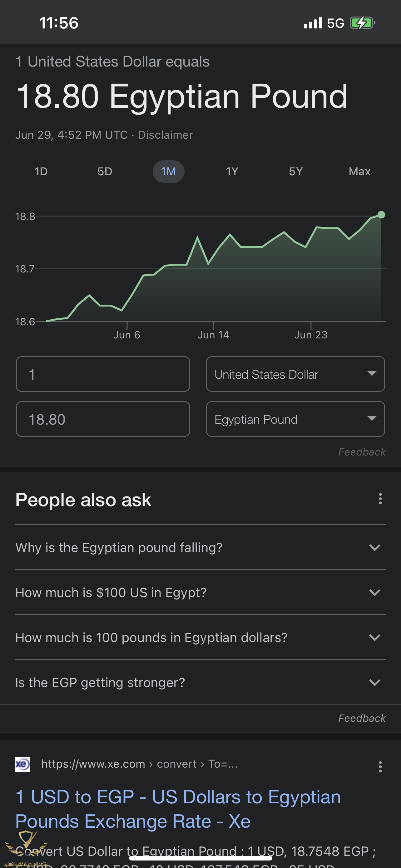This screenshot has width=401, height=868.
Task: Tap the cellular signal bars icon
Action: (x=313, y=23)
